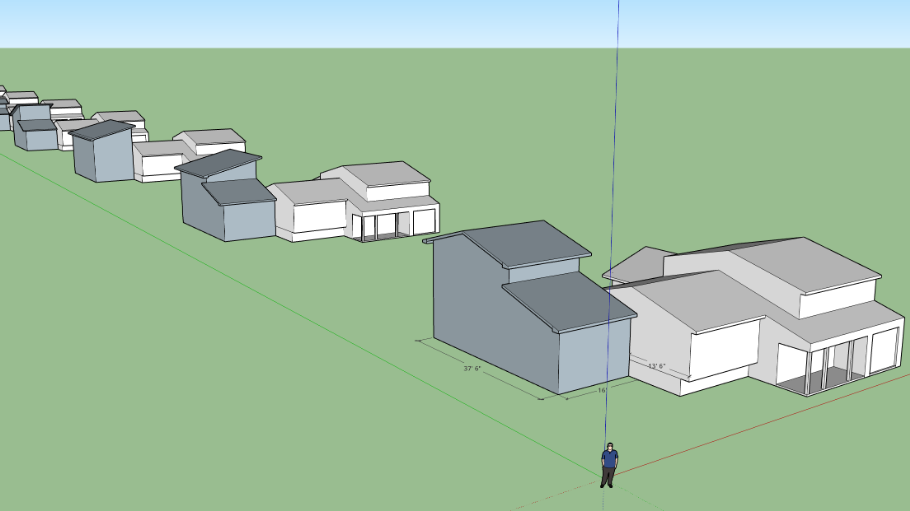Select the human scale figure in blue shirt

pyautogui.click(x=609, y=465)
